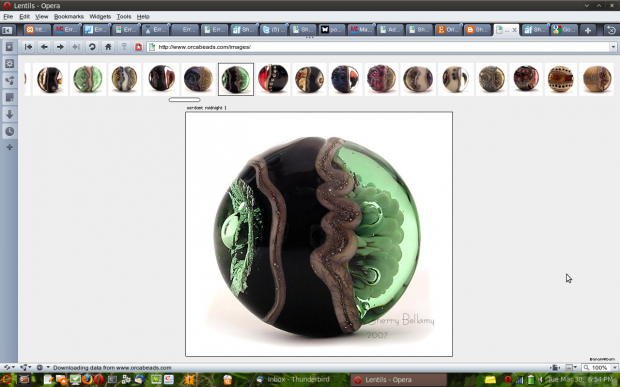Open the Bookmarks menu
Screen dimensions: 620x387
point(69,17)
